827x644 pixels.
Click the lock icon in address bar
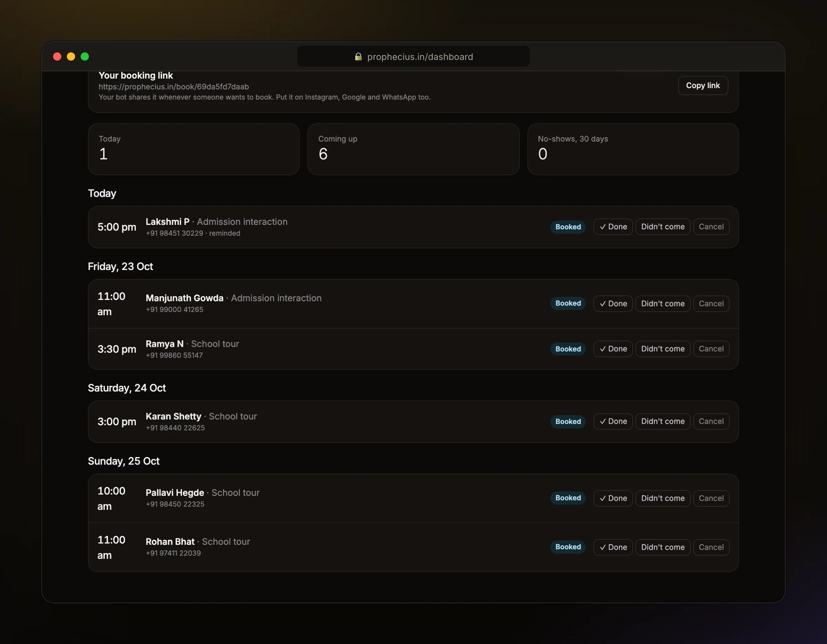coord(358,56)
